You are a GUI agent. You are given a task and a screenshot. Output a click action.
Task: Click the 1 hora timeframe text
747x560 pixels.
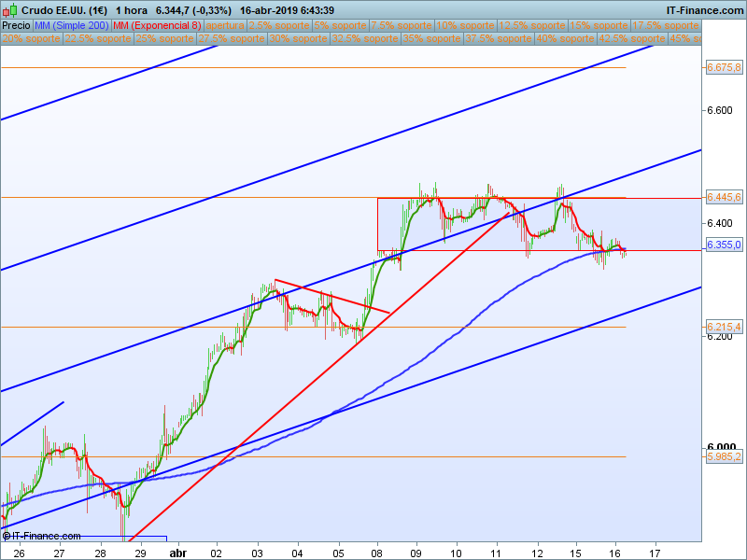click(132, 10)
